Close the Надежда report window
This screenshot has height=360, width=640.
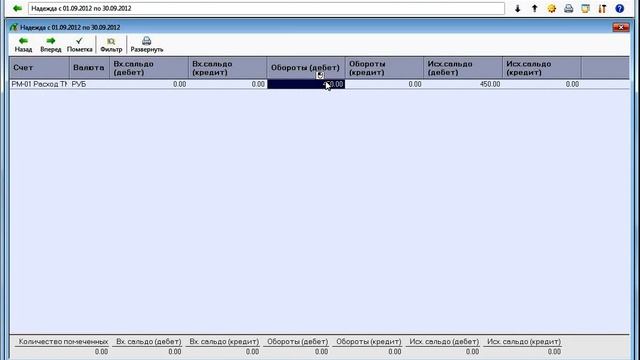click(621, 27)
